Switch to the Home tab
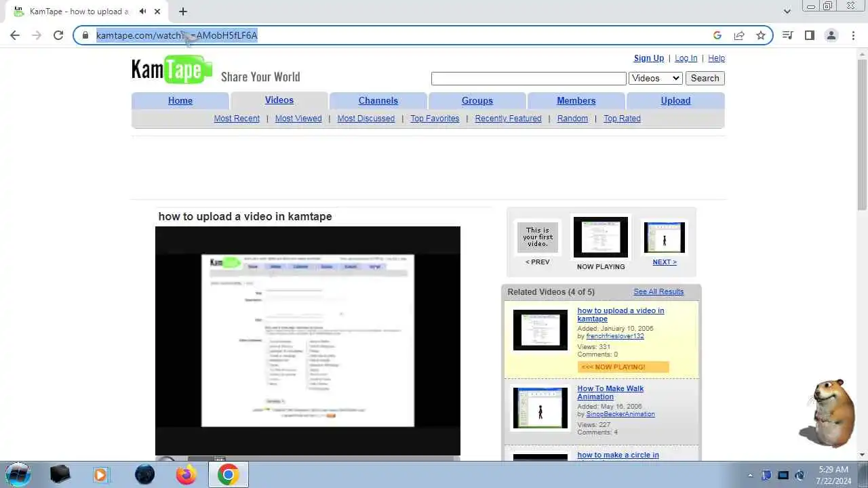Viewport: 868px width, 488px height. (180, 100)
